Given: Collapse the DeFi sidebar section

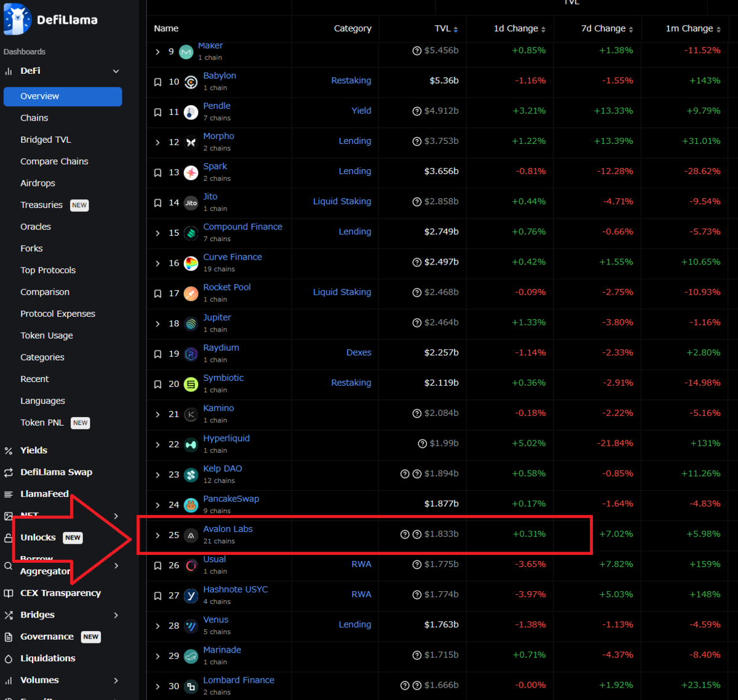Looking at the screenshot, I should (x=116, y=71).
